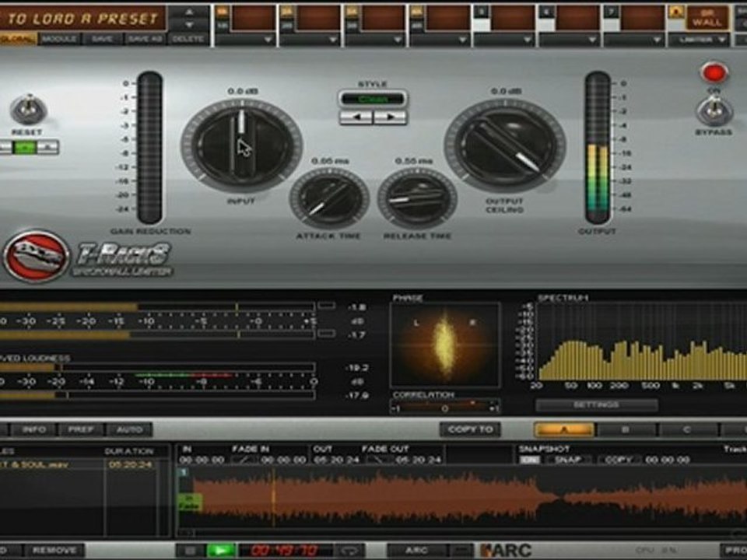Click the STYLE display showing Clean
This screenshot has width=747, height=560.
click(373, 99)
